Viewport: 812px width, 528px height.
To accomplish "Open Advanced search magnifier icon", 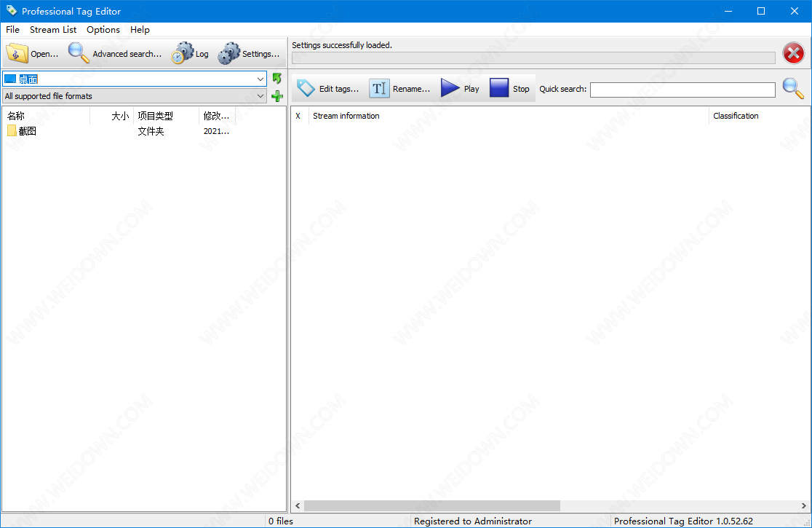I will pos(79,53).
